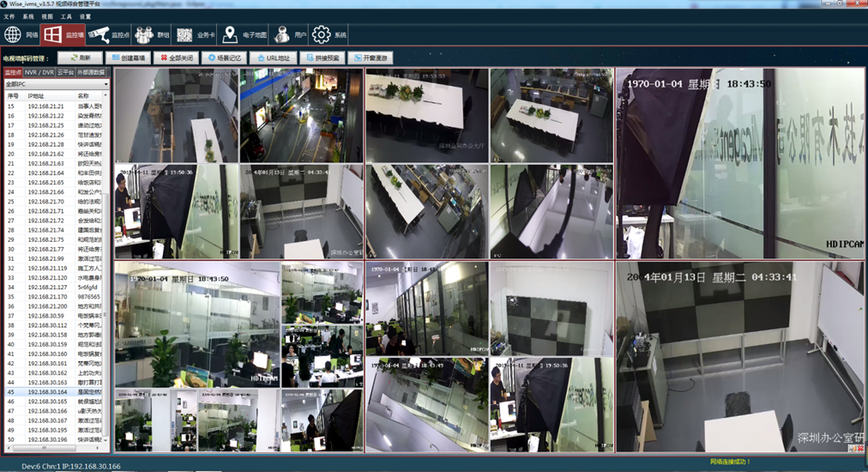Open the 电子地图 map pin icon
Viewport: 868px width, 472px height.
click(230, 34)
